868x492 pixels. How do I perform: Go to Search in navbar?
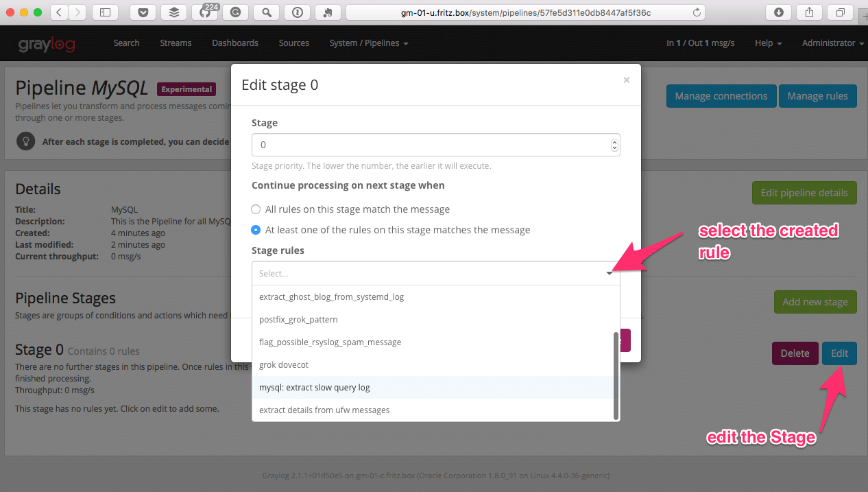tap(126, 43)
